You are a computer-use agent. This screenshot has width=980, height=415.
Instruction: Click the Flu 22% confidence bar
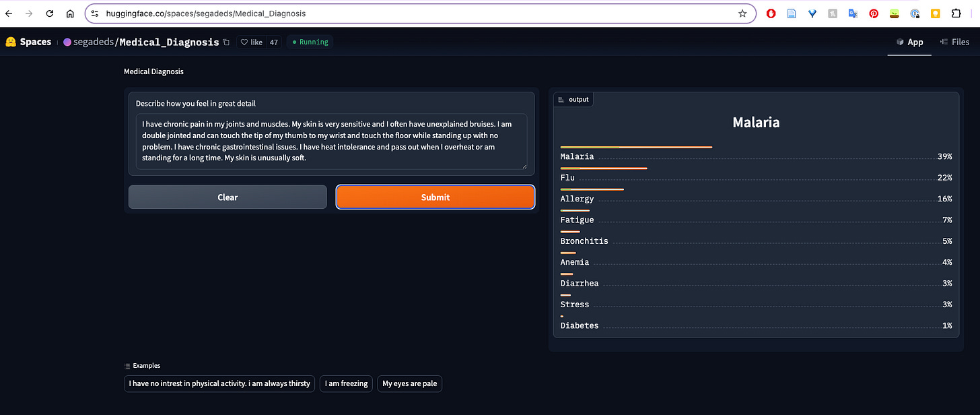[x=604, y=168]
